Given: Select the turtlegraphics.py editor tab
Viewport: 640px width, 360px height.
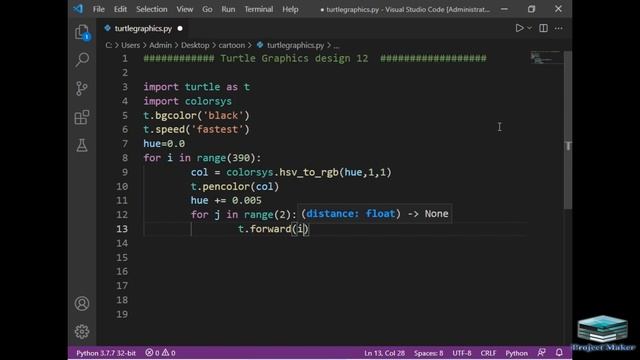Looking at the screenshot, I should [143, 28].
